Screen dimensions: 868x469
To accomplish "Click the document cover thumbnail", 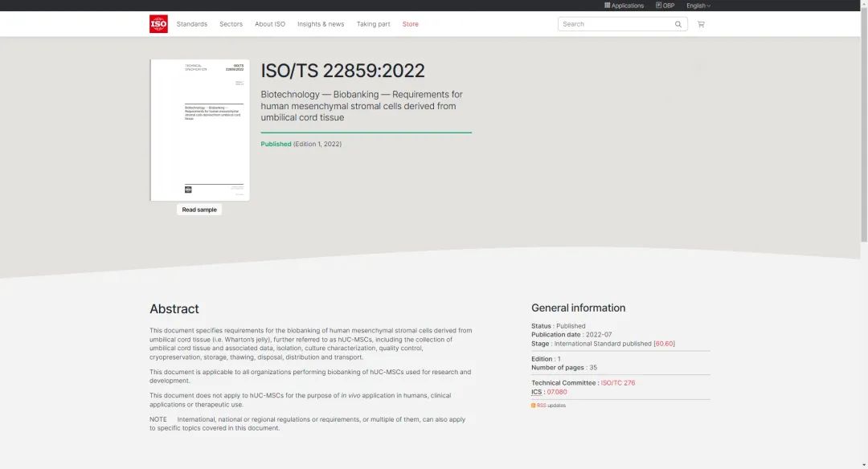I will point(200,130).
